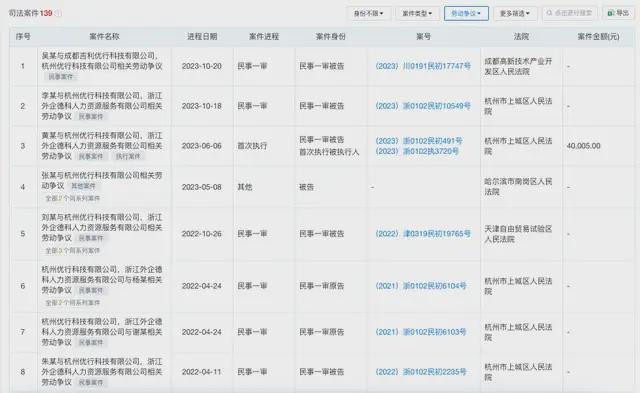Open case link (2023)川0191民初17747号
Image resolution: width=640 pixels, height=393 pixels.
coord(423,66)
